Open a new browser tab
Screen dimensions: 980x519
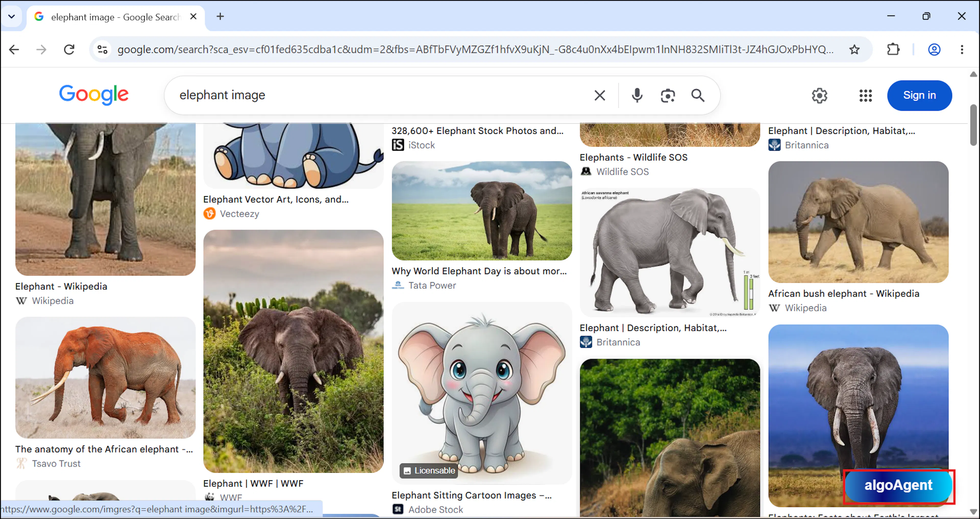(x=220, y=16)
